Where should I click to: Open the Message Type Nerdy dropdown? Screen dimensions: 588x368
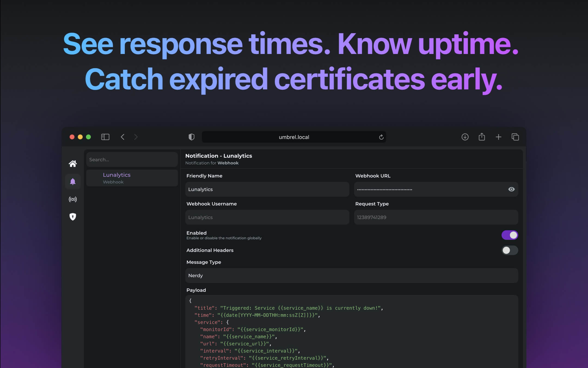pyautogui.click(x=351, y=276)
